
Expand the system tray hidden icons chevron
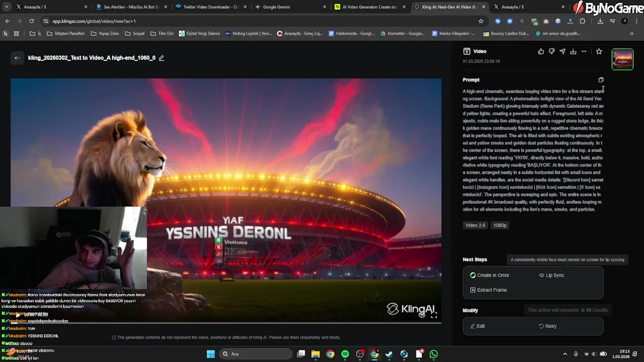pos(565,354)
